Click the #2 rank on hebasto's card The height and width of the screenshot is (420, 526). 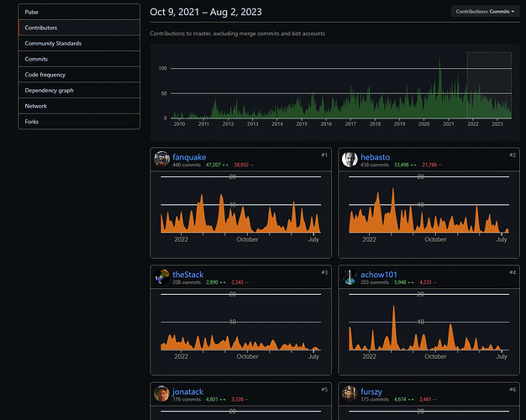point(513,155)
